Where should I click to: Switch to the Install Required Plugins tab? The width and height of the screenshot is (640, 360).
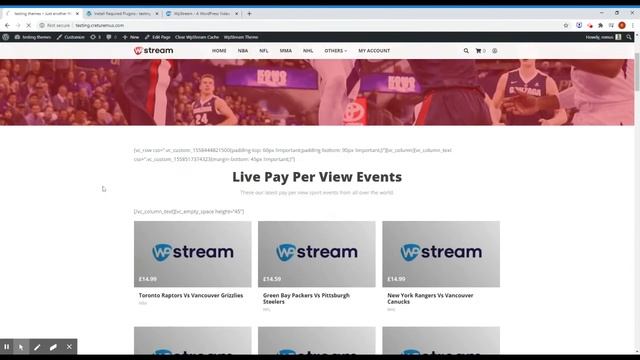click(x=122, y=13)
